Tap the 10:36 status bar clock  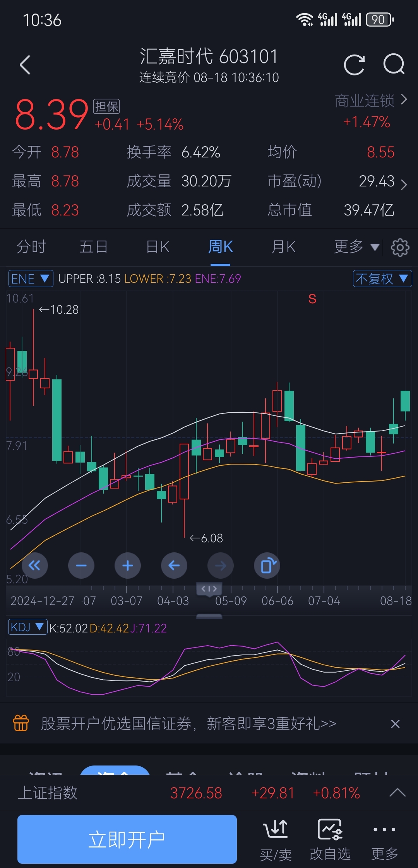pos(42,20)
